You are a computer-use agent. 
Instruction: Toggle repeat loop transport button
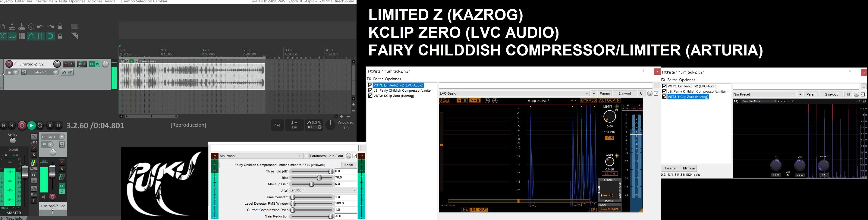(x=40, y=125)
